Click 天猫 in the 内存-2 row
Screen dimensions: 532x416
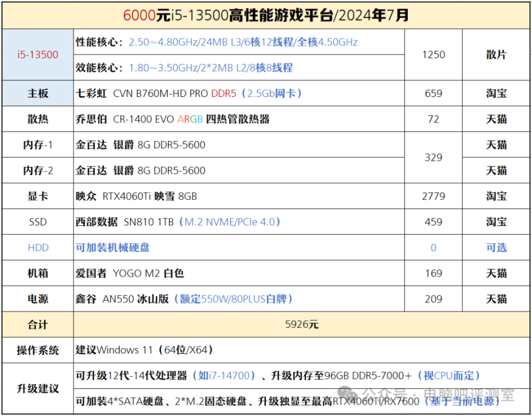(496, 170)
